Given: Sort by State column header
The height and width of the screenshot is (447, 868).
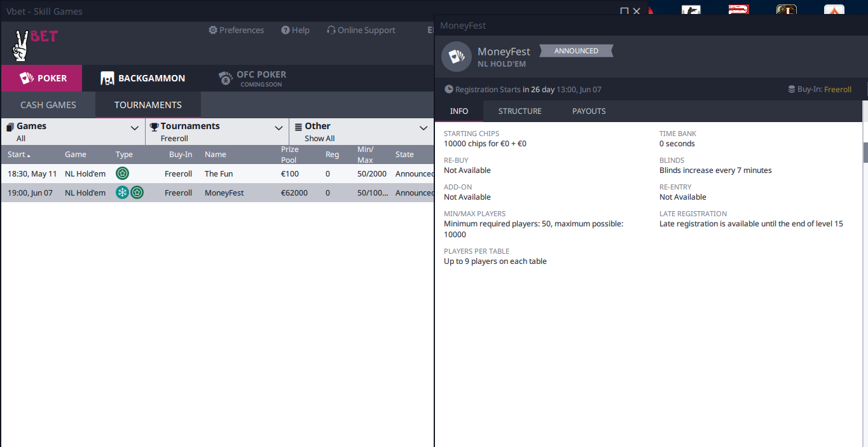Looking at the screenshot, I should pos(404,155).
